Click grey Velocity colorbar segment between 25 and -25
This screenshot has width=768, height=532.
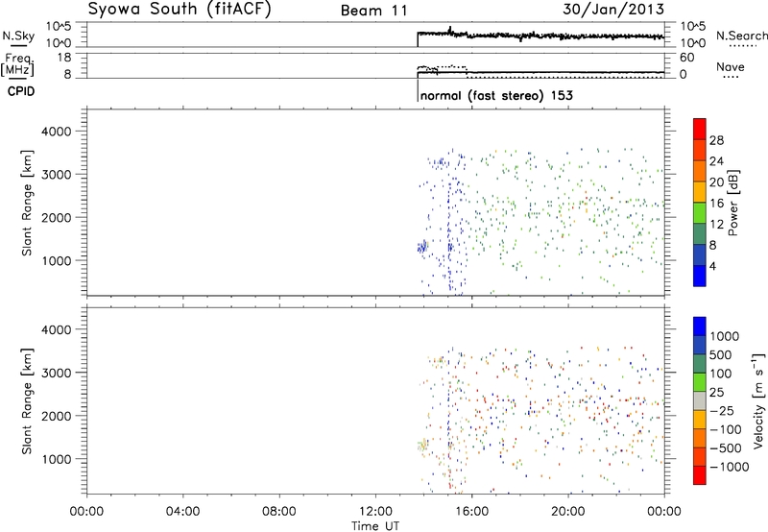(700, 400)
